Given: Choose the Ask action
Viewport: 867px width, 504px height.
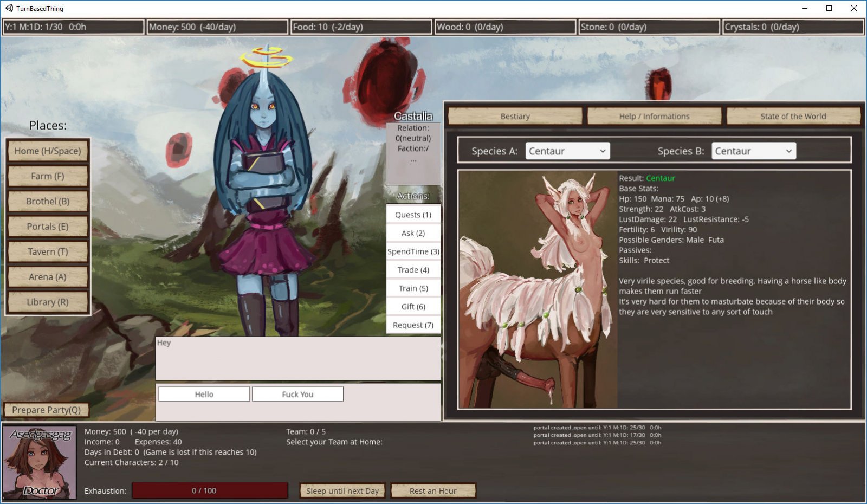Looking at the screenshot, I should pyautogui.click(x=413, y=233).
